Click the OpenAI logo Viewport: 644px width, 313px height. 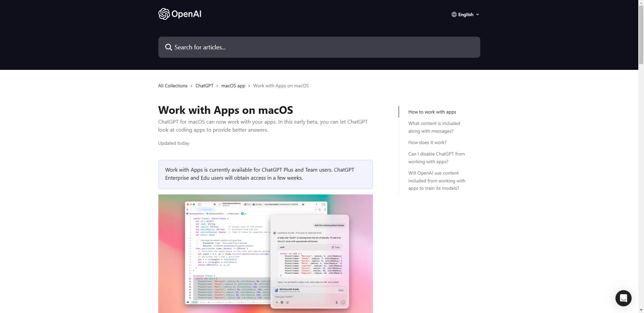[x=180, y=14]
